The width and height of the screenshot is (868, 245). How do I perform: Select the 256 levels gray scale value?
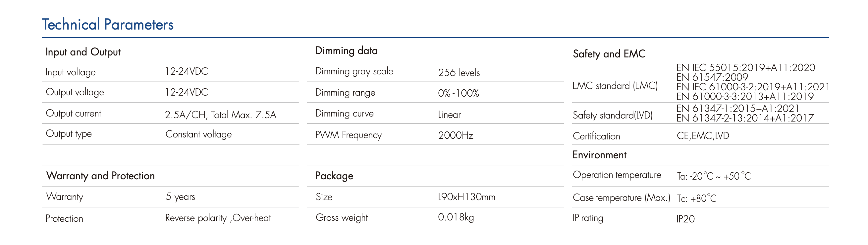(x=459, y=73)
